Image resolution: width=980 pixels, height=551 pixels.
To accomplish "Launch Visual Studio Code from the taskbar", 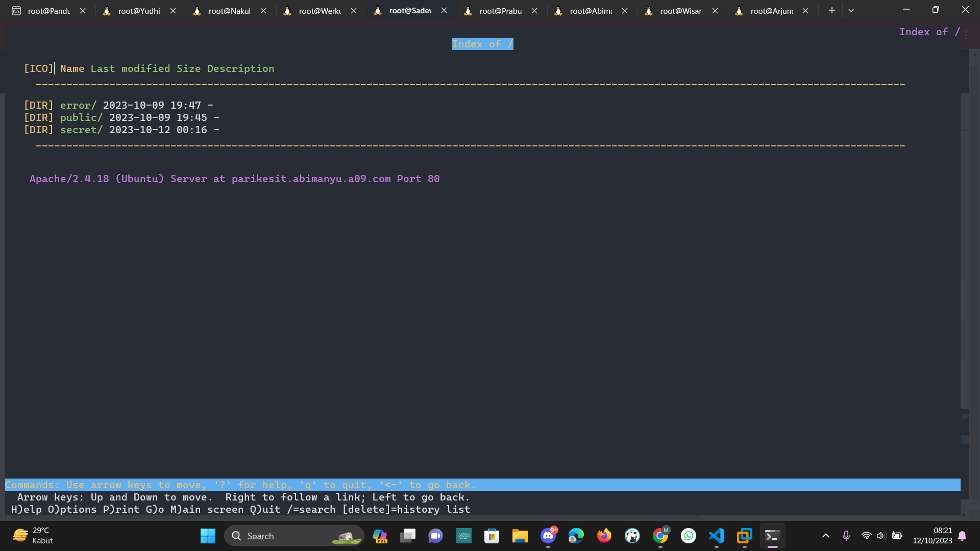I will pos(717,536).
